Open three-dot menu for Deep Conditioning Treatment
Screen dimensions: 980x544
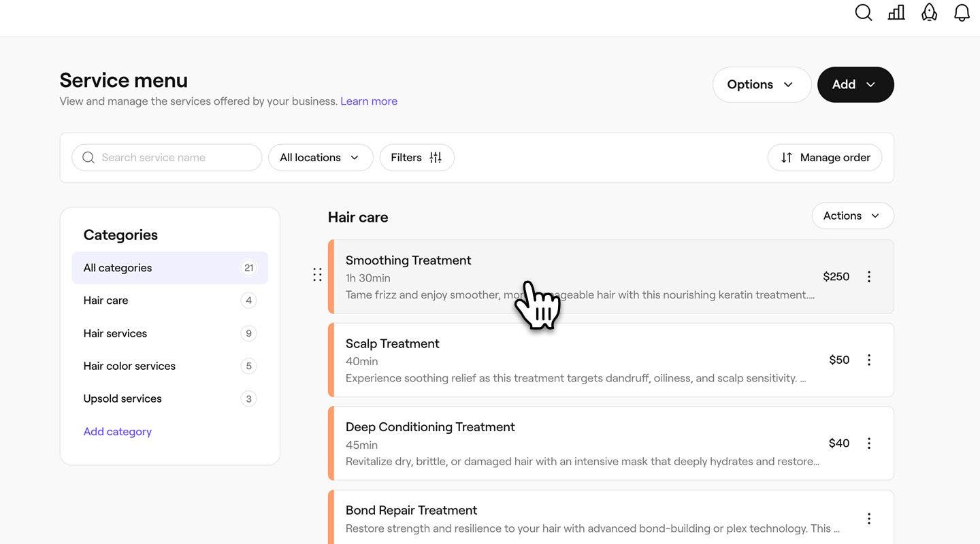[x=869, y=443]
